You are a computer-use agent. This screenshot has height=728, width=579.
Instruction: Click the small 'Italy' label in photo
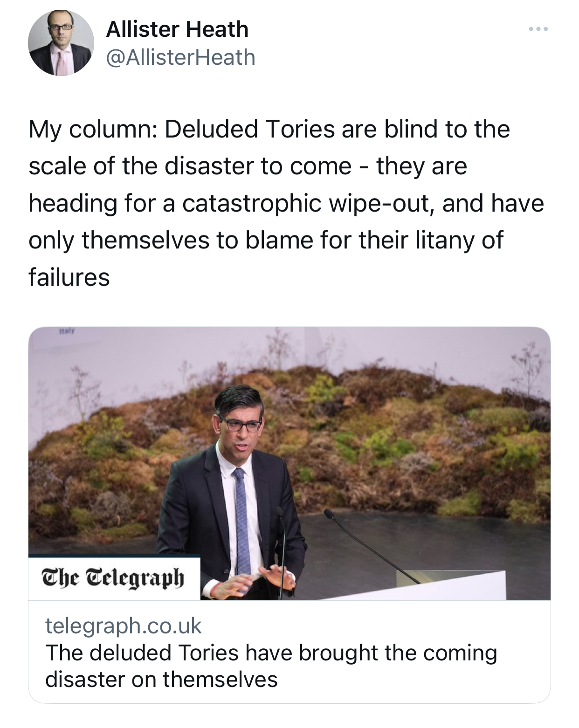point(67,332)
